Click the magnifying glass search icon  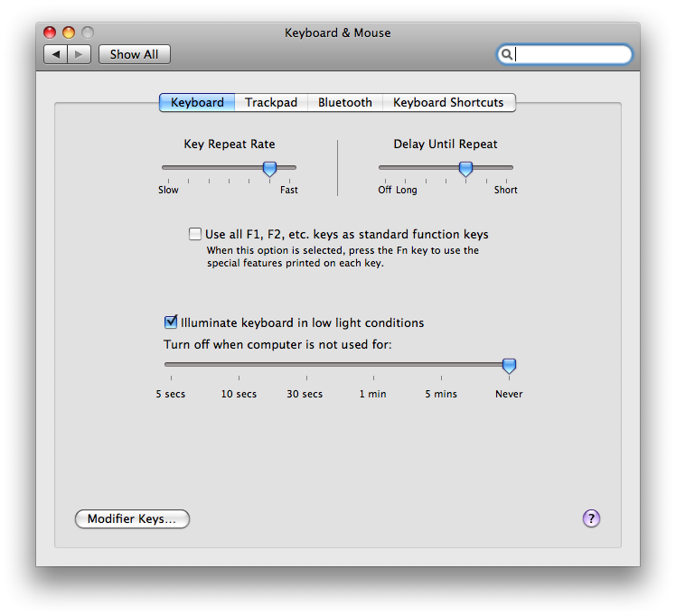pos(507,54)
